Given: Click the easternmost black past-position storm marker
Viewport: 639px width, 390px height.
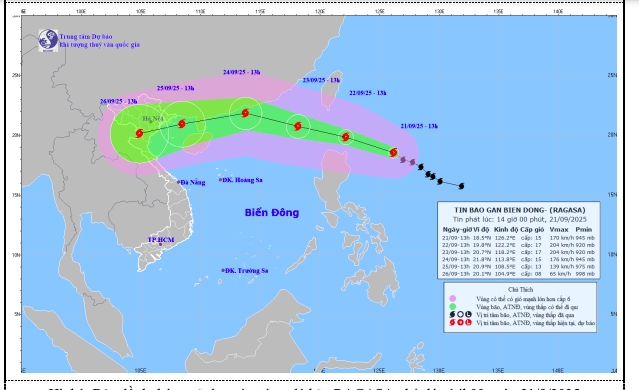Looking at the screenshot, I should point(461,186).
